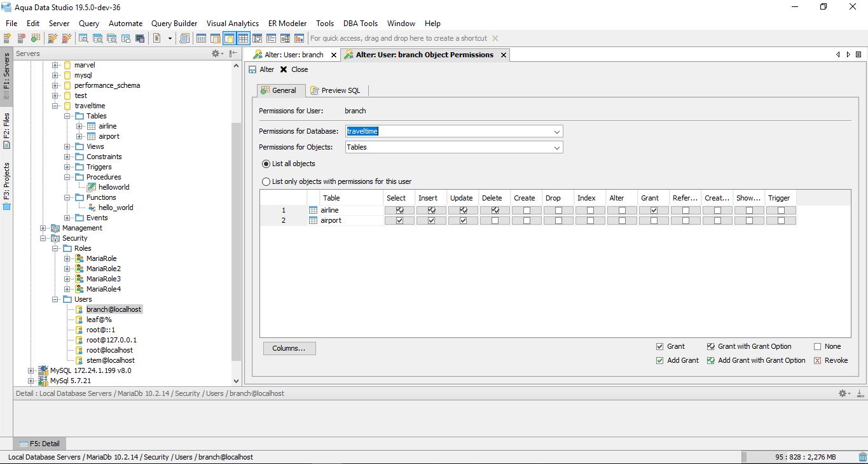Open the tab list icon
Viewport: 868px width, 464px height.
tap(858, 55)
